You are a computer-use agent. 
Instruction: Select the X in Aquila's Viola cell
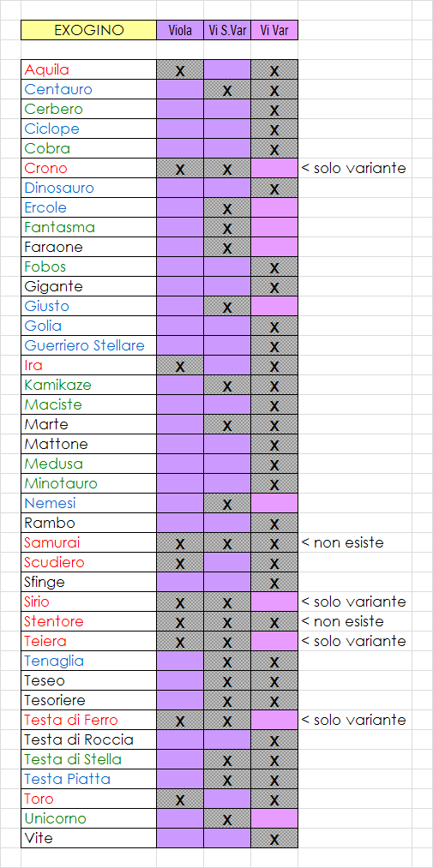pyautogui.click(x=180, y=69)
